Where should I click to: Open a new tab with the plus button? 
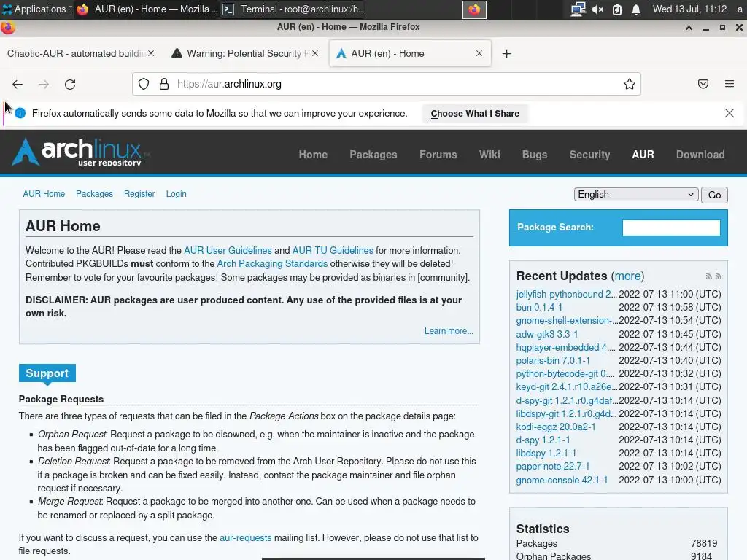click(x=506, y=54)
